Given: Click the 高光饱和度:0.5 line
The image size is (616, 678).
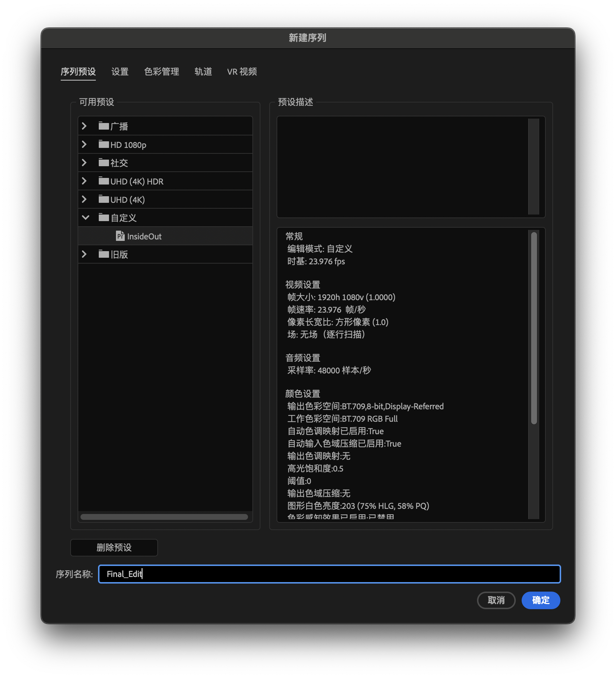Looking at the screenshot, I should pos(315,469).
